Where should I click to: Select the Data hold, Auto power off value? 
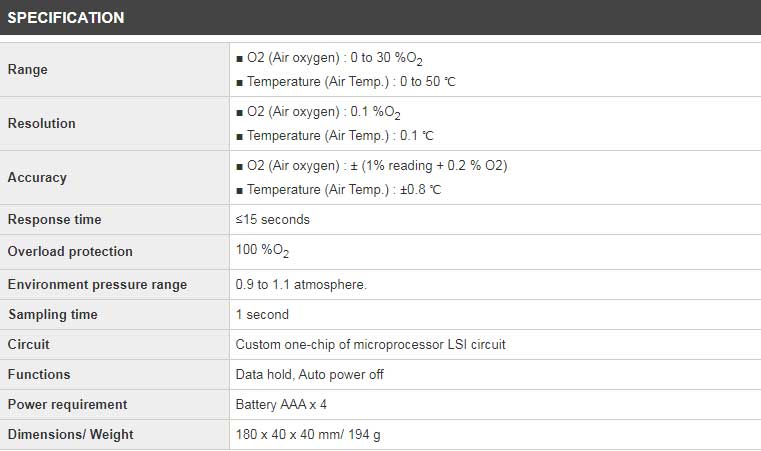[x=309, y=375]
